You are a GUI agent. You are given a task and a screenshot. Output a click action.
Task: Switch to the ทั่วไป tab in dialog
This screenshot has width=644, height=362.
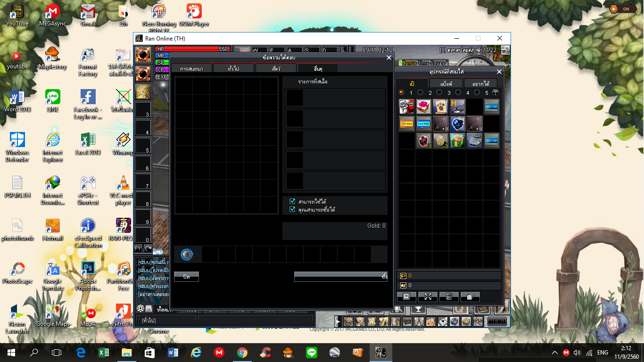[233, 68]
